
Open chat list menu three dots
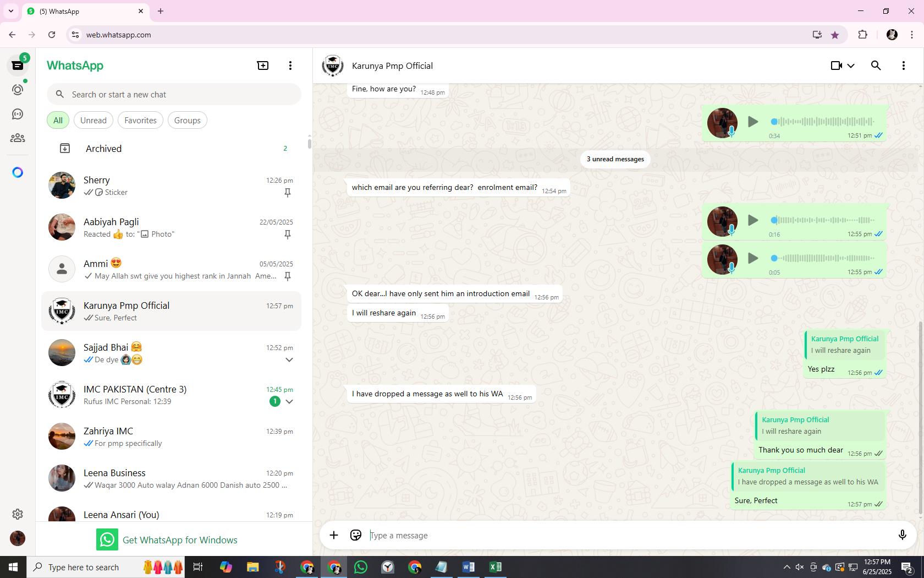click(x=290, y=66)
